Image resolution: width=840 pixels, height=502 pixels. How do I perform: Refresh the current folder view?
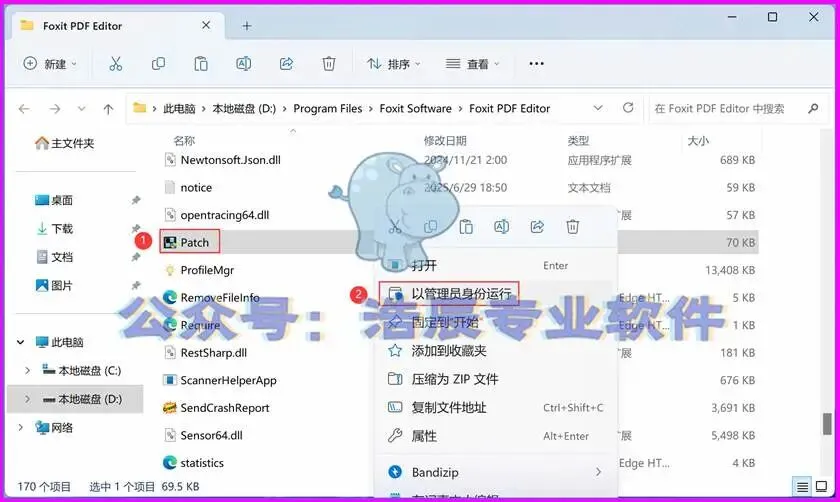628,108
